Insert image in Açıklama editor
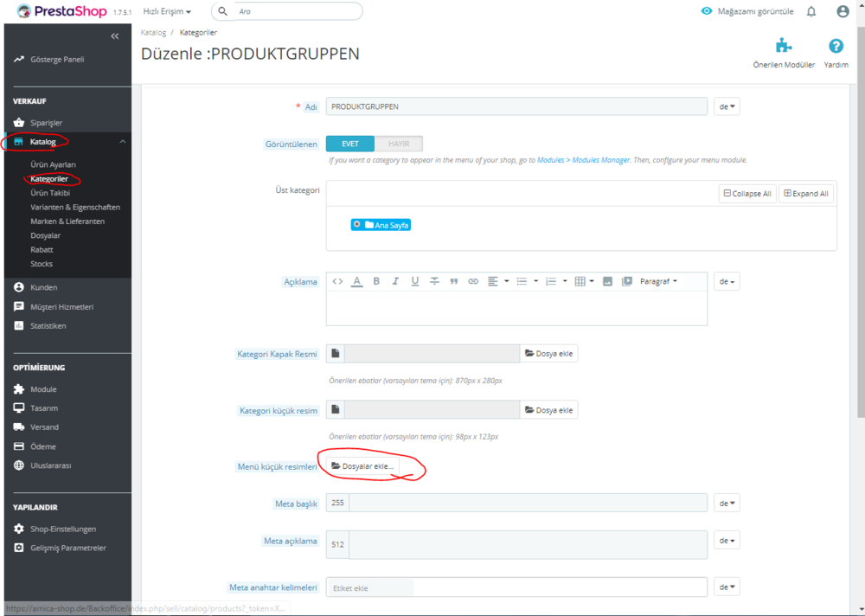 click(607, 281)
